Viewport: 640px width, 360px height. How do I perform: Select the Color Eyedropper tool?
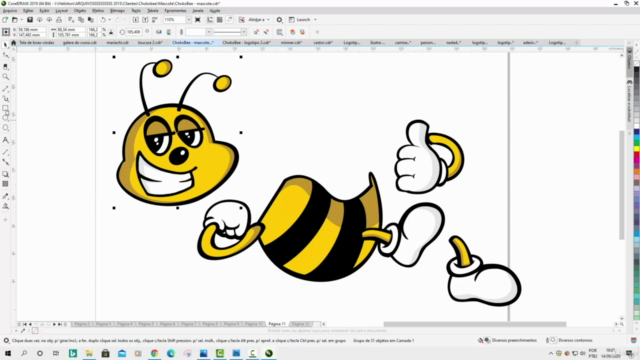coord(5,196)
